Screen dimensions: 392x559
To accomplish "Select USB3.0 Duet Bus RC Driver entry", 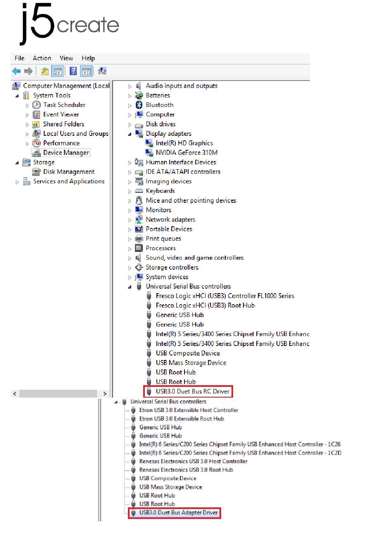I will tap(192, 391).
